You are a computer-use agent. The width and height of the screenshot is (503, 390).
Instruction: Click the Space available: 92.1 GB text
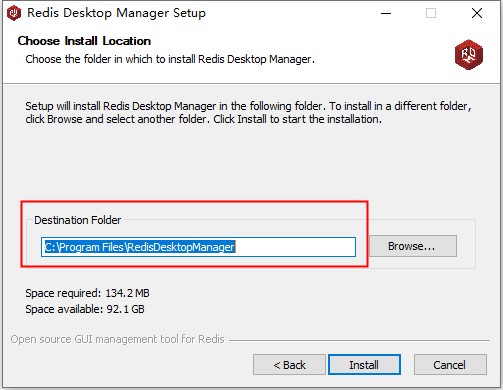(x=85, y=309)
